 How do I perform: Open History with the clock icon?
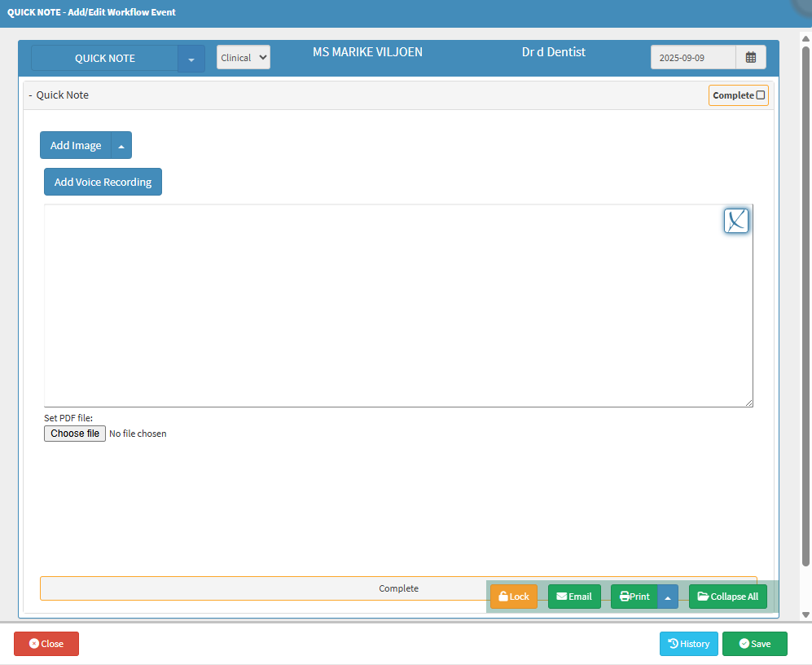coord(688,644)
